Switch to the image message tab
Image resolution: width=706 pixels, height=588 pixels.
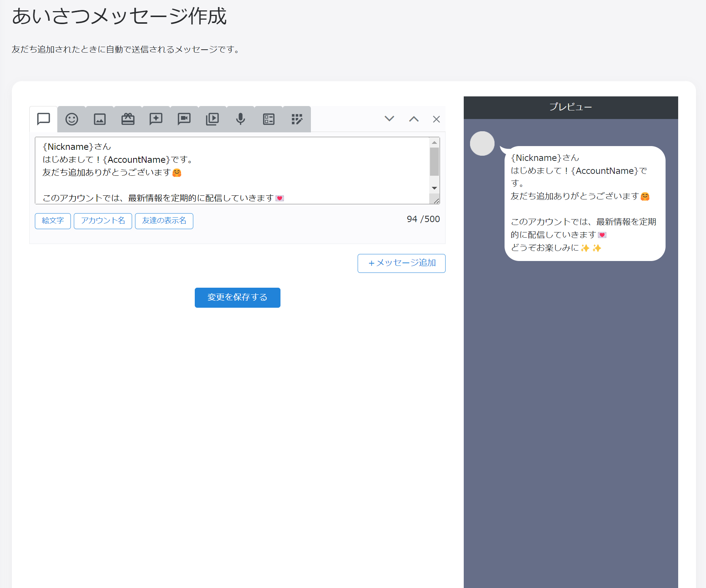[x=100, y=119]
